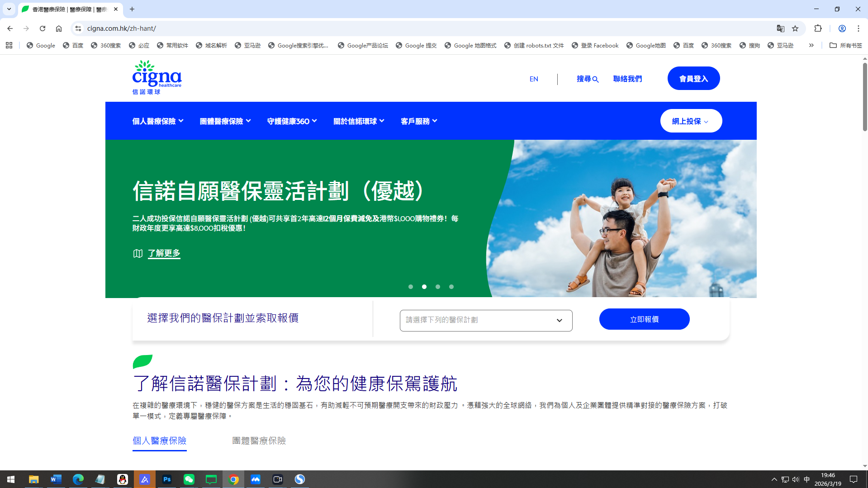Expand 客戶服務 navigation menu
Image resolution: width=868 pixels, height=488 pixels.
[x=419, y=121]
